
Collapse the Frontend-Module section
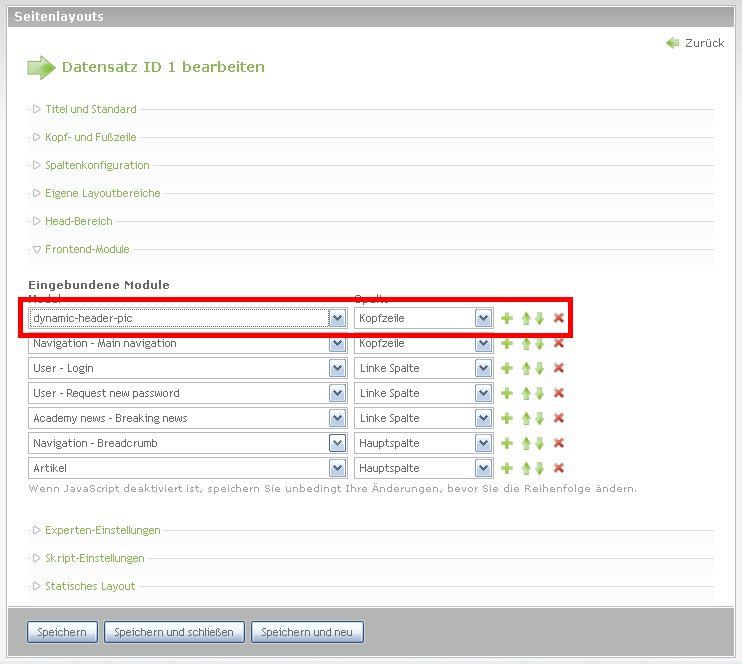[87, 249]
